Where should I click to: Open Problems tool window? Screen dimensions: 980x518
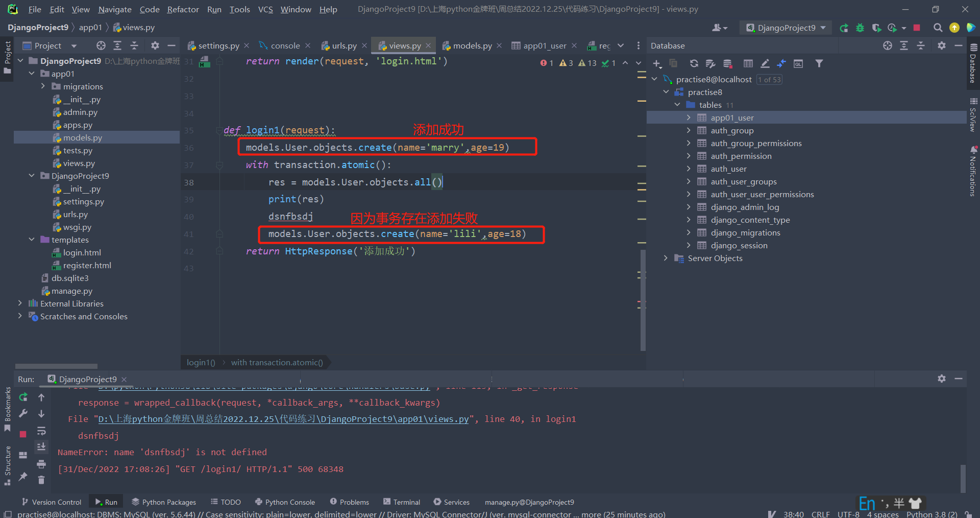click(349, 502)
